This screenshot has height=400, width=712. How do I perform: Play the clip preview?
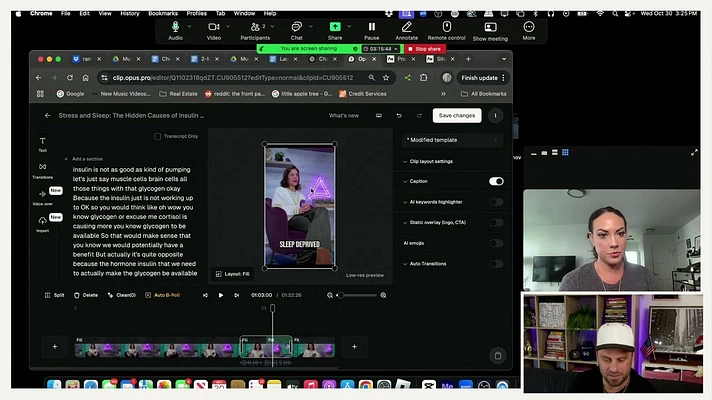coord(221,295)
